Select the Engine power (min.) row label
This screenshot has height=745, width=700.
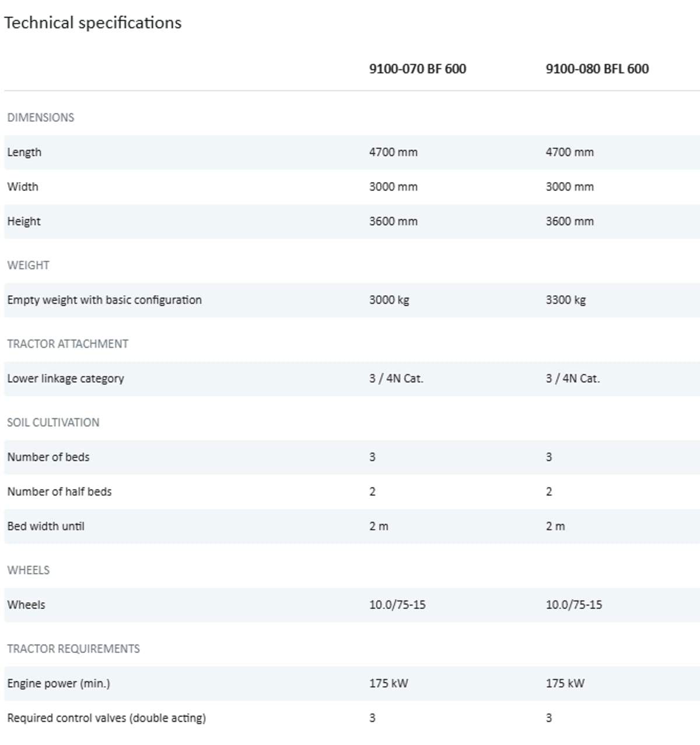[58, 683]
